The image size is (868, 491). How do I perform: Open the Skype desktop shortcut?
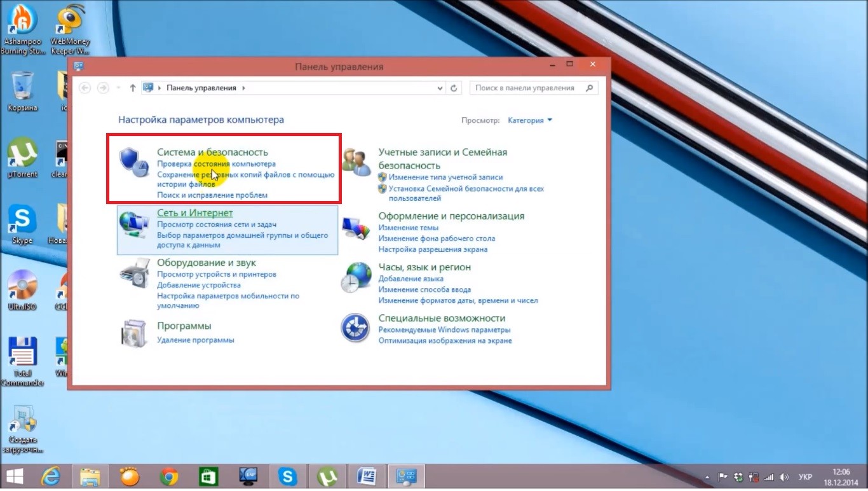22,225
